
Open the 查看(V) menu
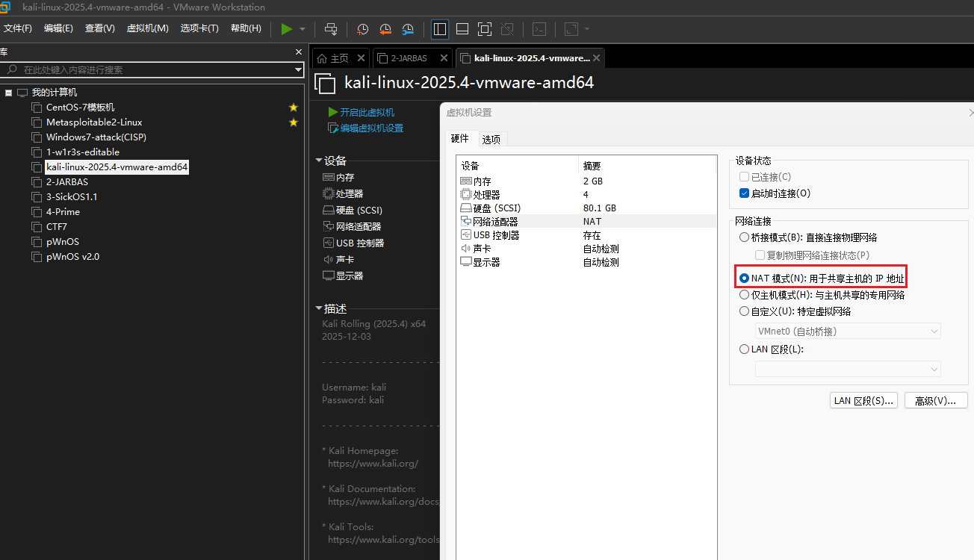tap(100, 28)
